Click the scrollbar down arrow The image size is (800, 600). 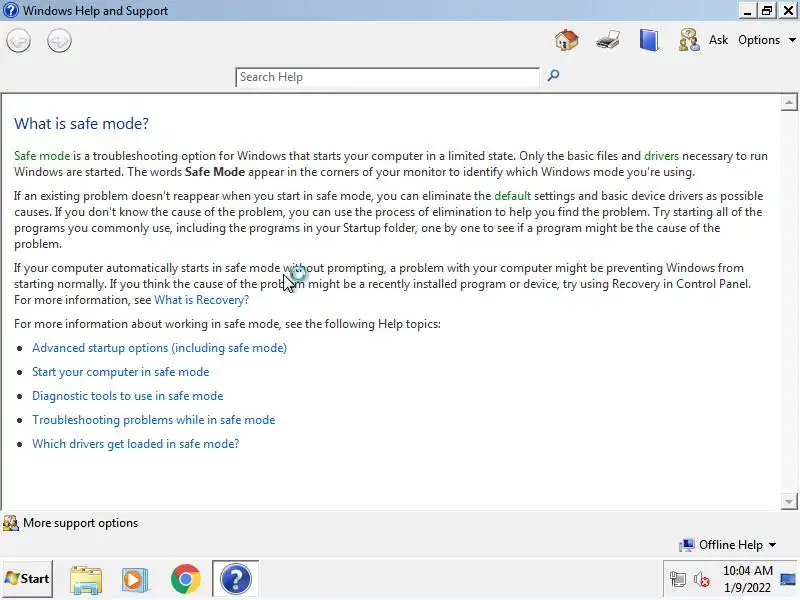point(789,502)
